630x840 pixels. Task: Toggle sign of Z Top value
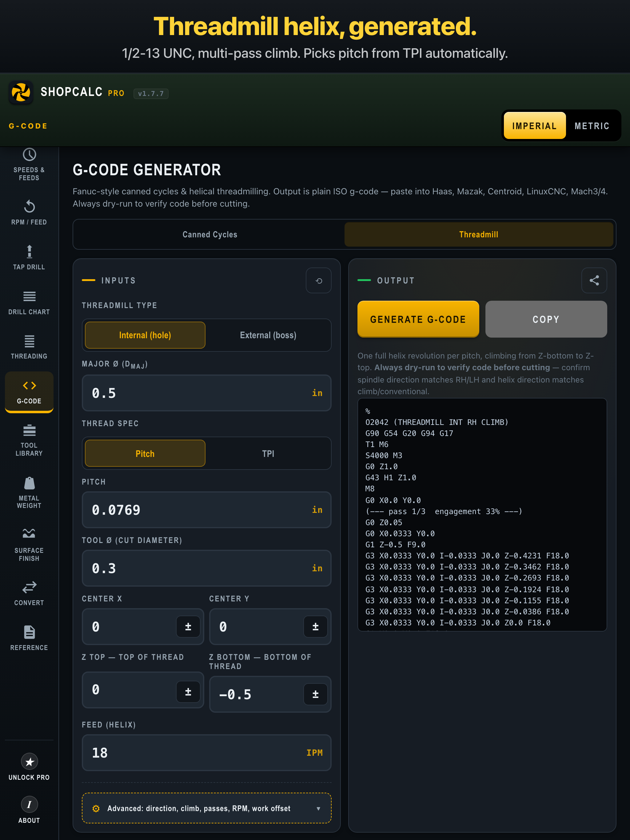188,691
